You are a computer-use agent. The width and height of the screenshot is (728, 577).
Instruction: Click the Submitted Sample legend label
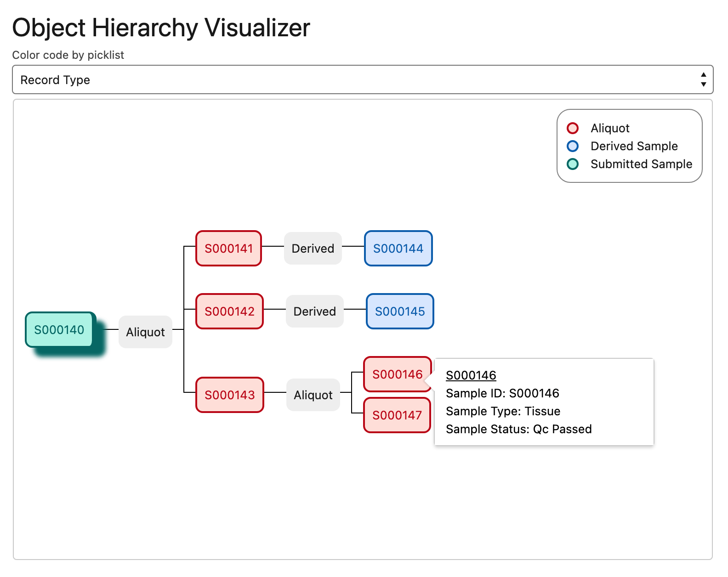coord(641,164)
